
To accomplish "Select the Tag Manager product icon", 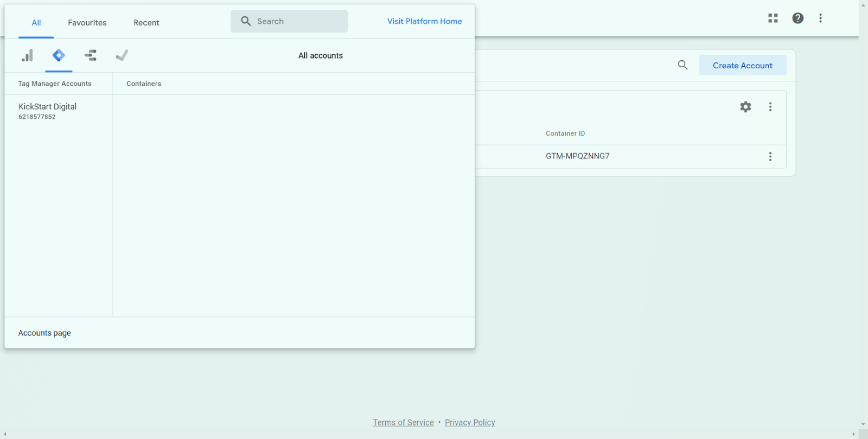I will [59, 55].
